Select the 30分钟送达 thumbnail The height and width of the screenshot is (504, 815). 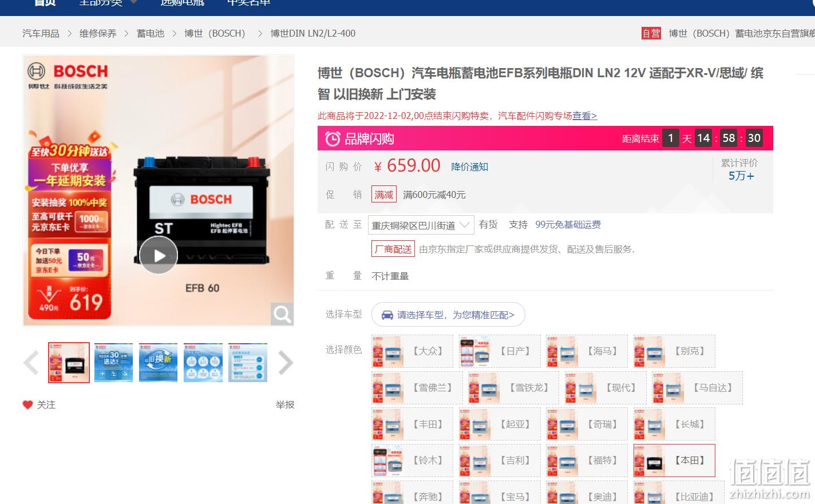coord(113,363)
